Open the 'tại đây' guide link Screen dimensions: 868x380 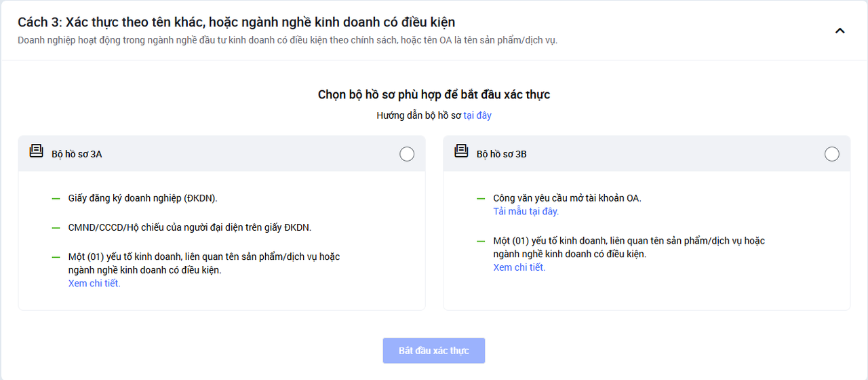(x=477, y=115)
